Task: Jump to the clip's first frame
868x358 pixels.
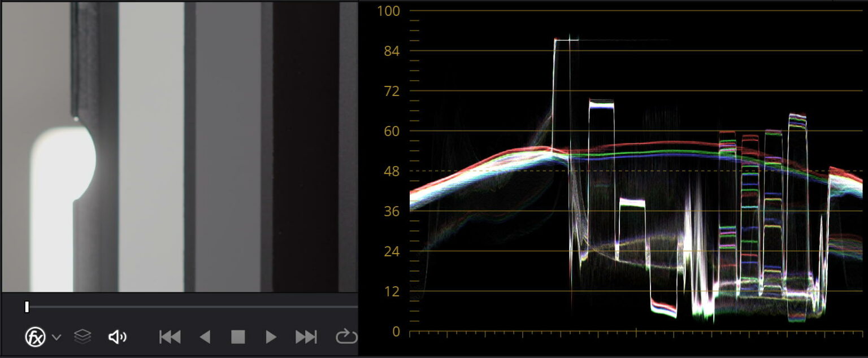Action: tap(169, 336)
